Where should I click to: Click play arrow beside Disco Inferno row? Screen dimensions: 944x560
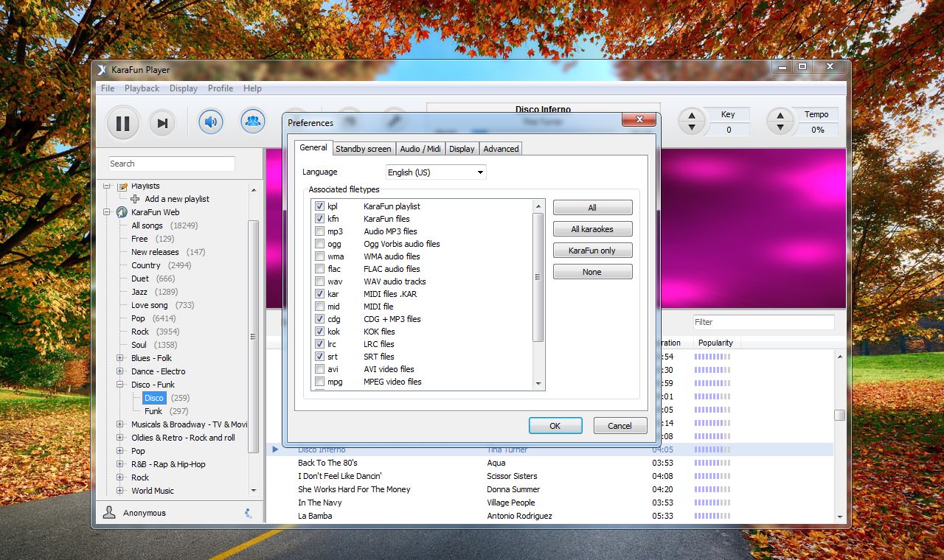click(x=275, y=449)
